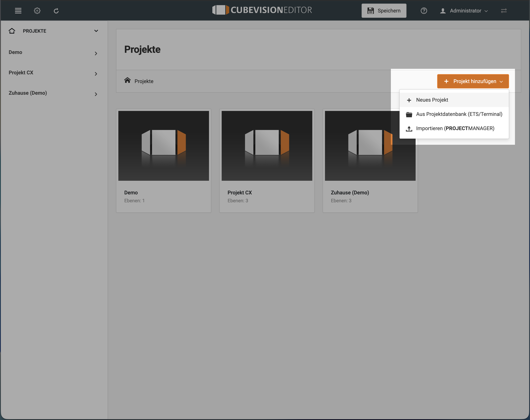Open the Zuhause (Demo) project thumbnail
Screen dimensions: 530x420
pyautogui.click(x=370, y=146)
